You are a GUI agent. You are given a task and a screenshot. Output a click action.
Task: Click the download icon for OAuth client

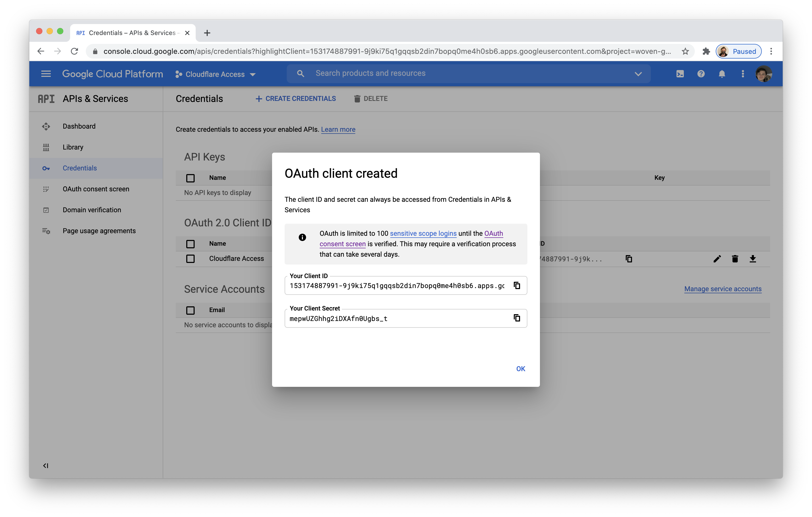(x=752, y=258)
